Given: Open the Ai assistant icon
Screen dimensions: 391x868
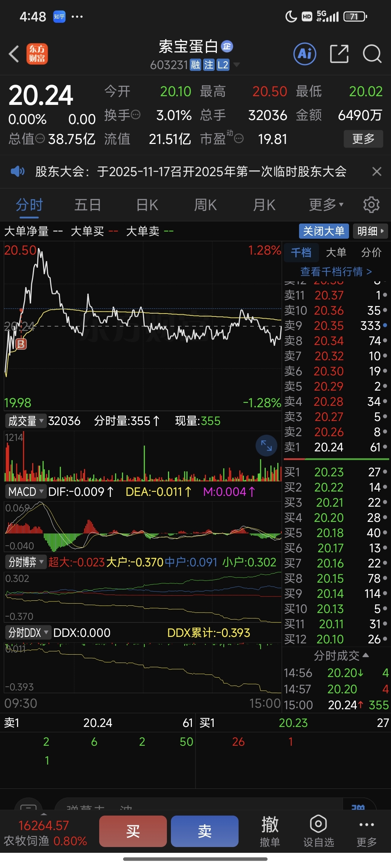Looking at the screenshot, I should click(304, 54).
